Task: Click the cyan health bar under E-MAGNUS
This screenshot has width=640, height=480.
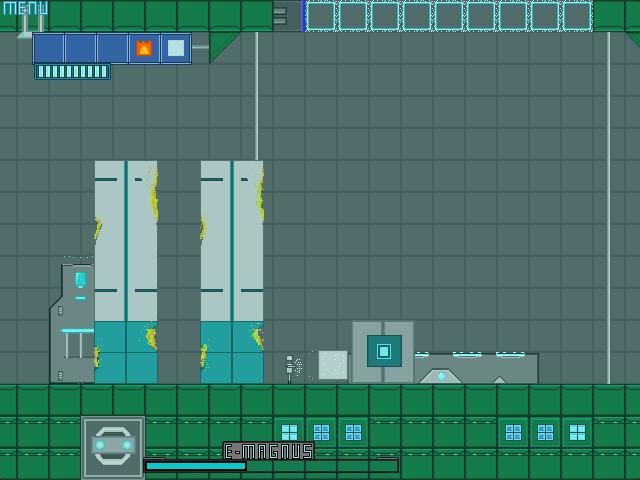Action: (196, 466)
